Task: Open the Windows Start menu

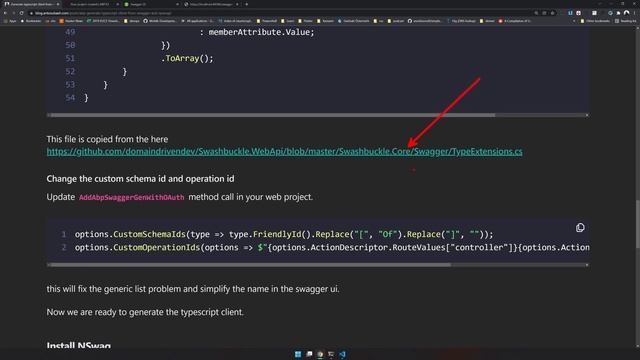Action: 298,354
